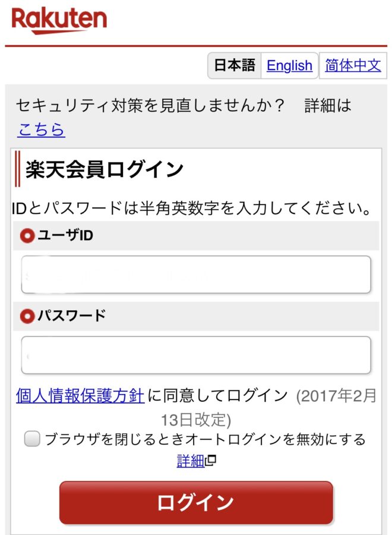Viewport: 392px width, 535px height.
Task: Click the ブラウザを閉じるとき checkbox label text
Action: 205,439
